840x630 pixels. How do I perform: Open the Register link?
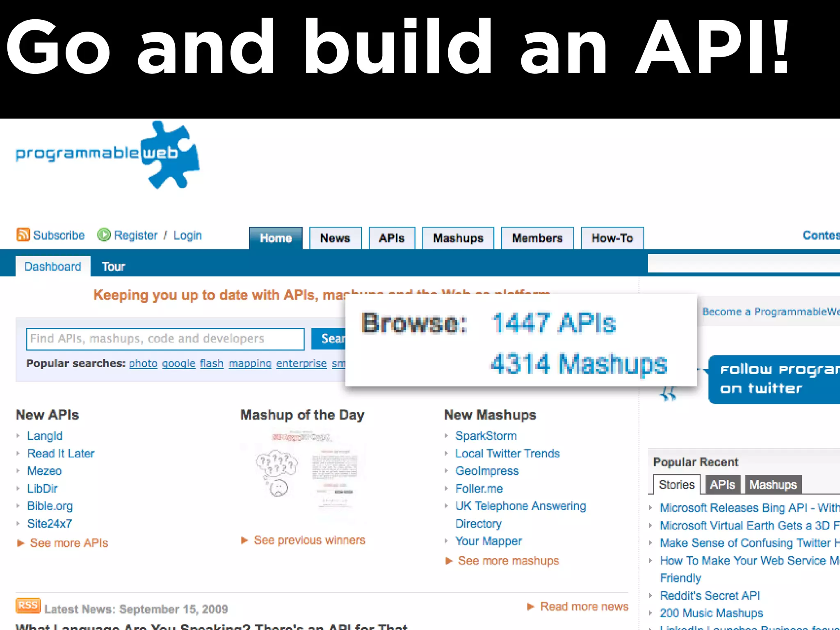[135, 235]
